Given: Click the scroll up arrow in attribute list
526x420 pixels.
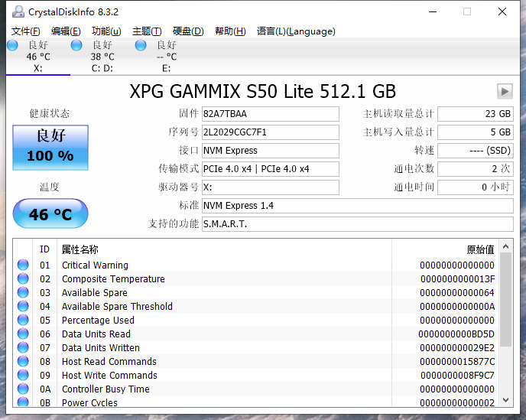Looking at the screenshot, I should click(x=506, y=247).
